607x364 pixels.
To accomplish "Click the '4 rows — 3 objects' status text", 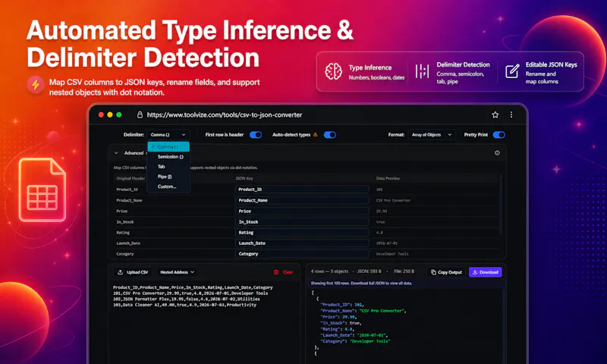I will pos(329,271).
